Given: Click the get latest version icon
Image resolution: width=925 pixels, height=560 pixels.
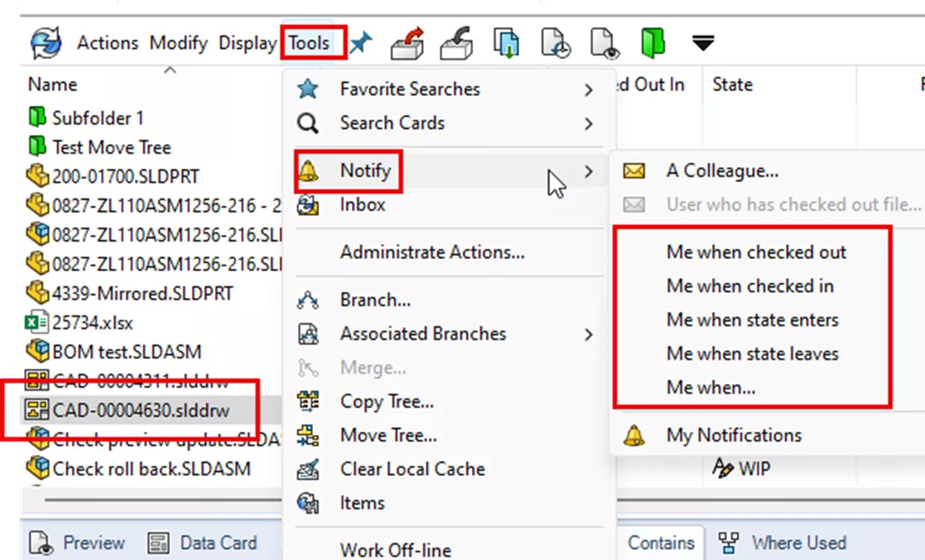Looking at the screenshot, I should (x=506, y=43).
